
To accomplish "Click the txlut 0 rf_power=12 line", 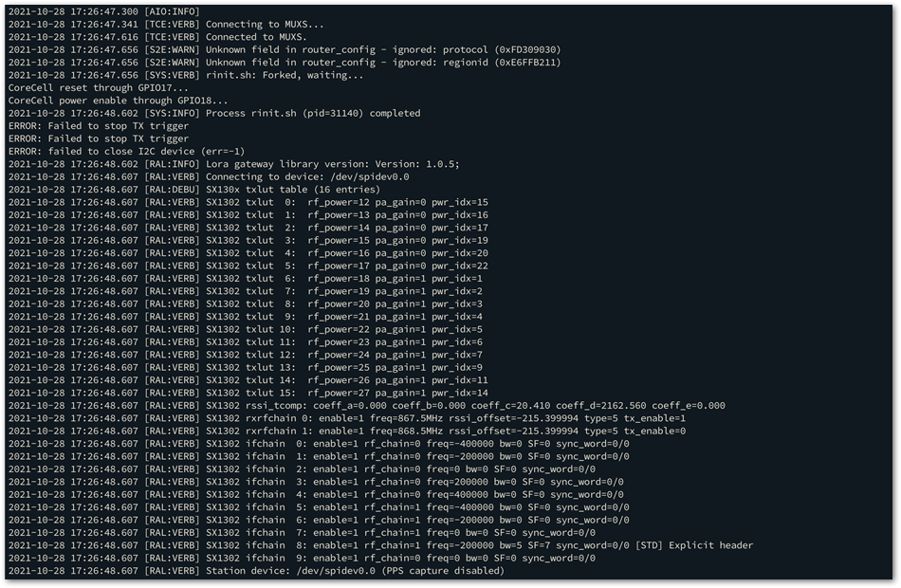I will [248, 202].
